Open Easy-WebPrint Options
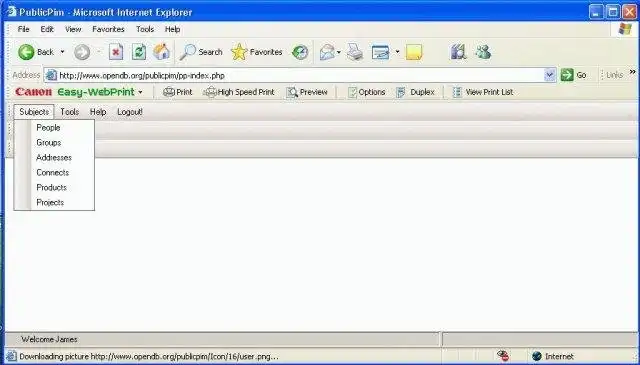This screenshot has width=640, height=365. click(367, 92)
